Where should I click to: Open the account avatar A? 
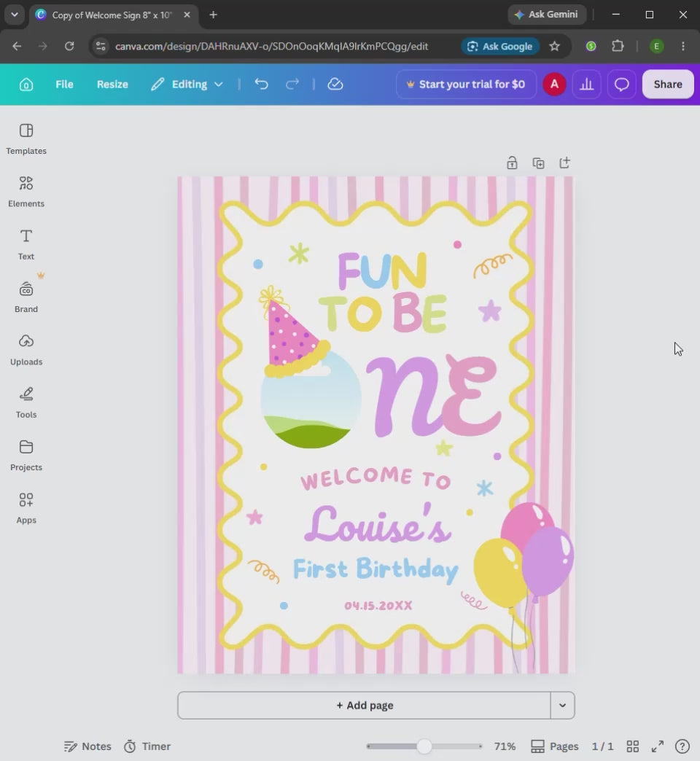click(554, 85)
